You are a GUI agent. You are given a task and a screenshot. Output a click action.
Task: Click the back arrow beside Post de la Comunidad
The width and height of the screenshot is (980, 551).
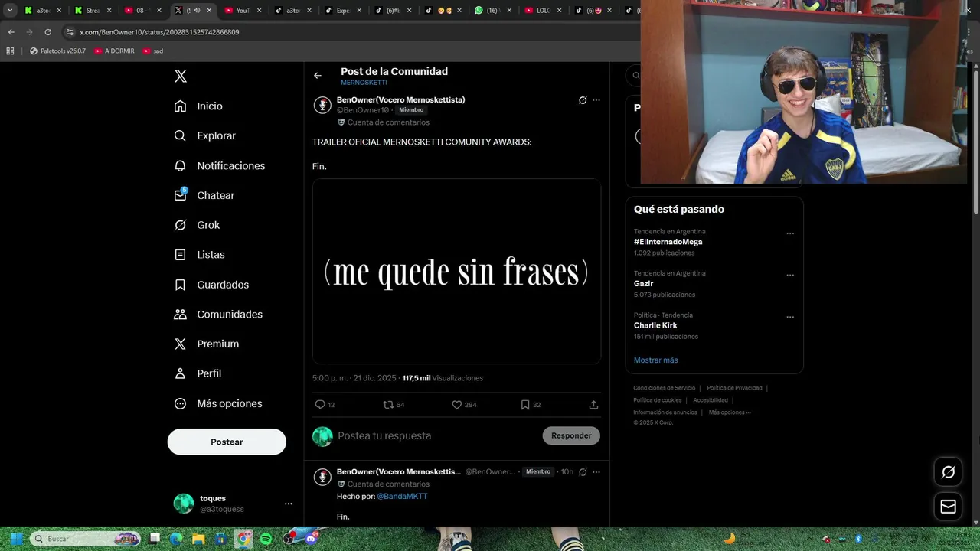click(x=318, y=75)
